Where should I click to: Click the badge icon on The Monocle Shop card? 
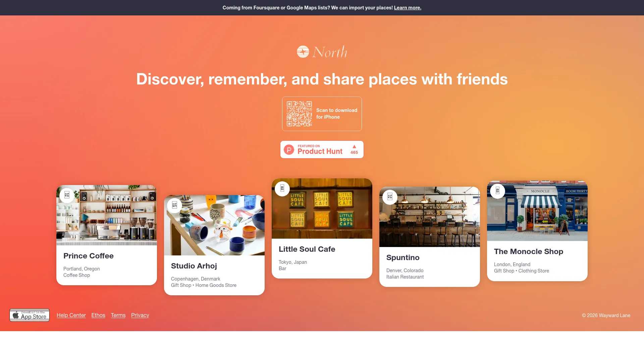point(498,191)
